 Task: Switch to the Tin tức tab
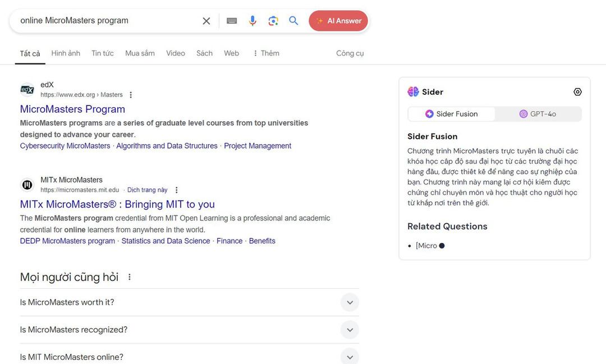[103, 53]
